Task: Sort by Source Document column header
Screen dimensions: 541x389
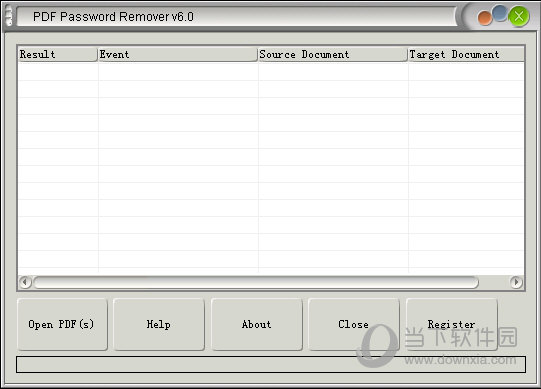Action: coord(333,54)
